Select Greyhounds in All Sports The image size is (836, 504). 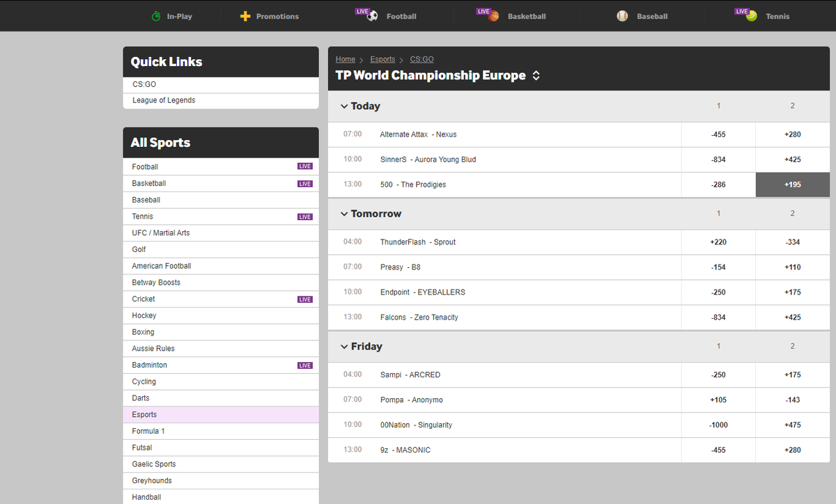(221, 481)
